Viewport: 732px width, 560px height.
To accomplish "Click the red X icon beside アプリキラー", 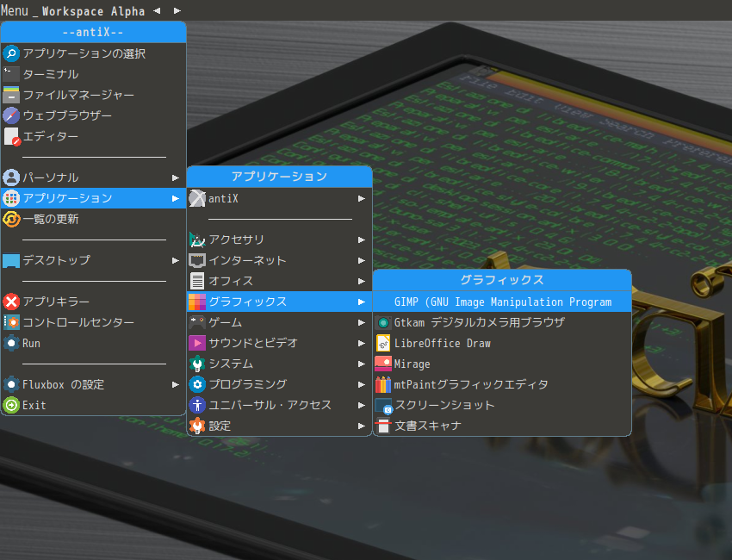I will pos(11,302).
